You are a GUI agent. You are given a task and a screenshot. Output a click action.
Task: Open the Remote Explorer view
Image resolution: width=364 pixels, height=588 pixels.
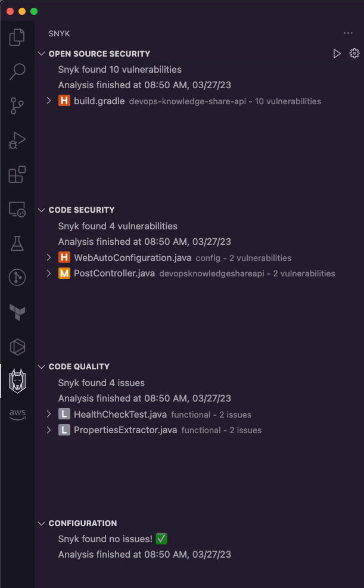coord(17,209)
